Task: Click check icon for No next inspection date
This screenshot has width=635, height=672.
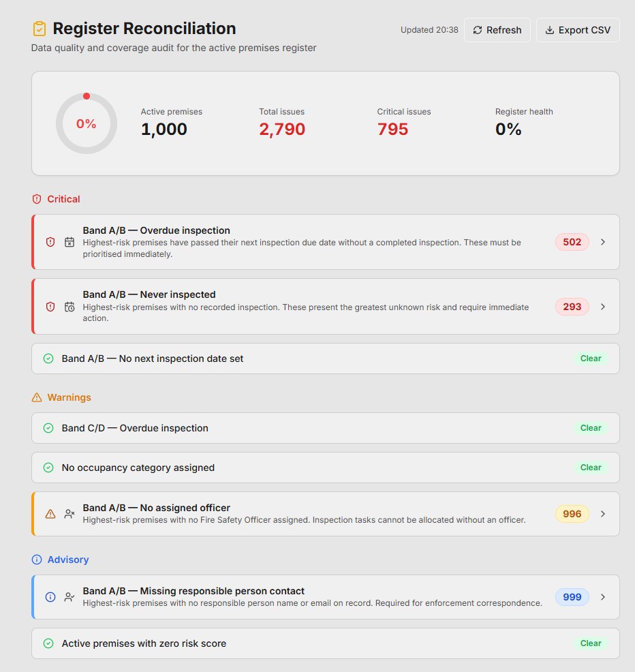Action: pos(48,358)
